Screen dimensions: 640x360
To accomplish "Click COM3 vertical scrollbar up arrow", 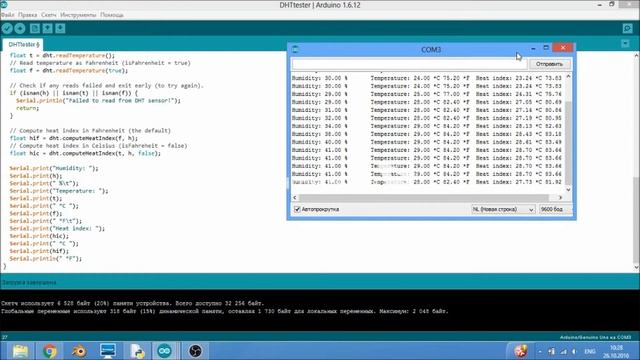I will pos(568,77).
